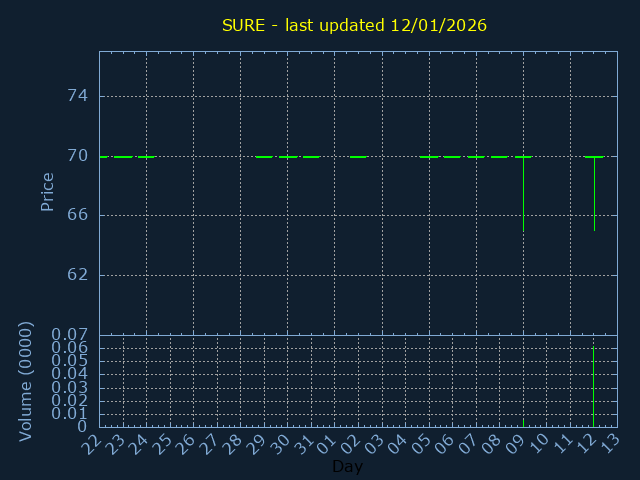Select the day 22 x-axis tick label
The width and height of the screenshot is (640, 480).
(x=92, y=441)
